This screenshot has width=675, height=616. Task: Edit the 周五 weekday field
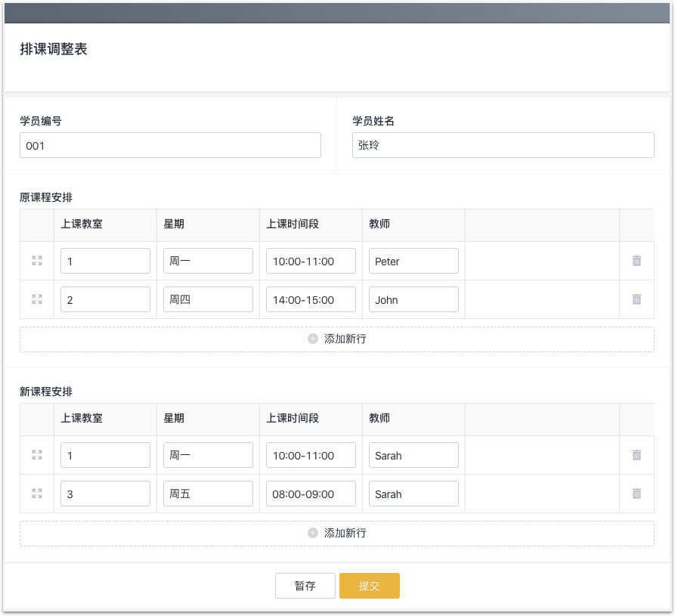209,494
